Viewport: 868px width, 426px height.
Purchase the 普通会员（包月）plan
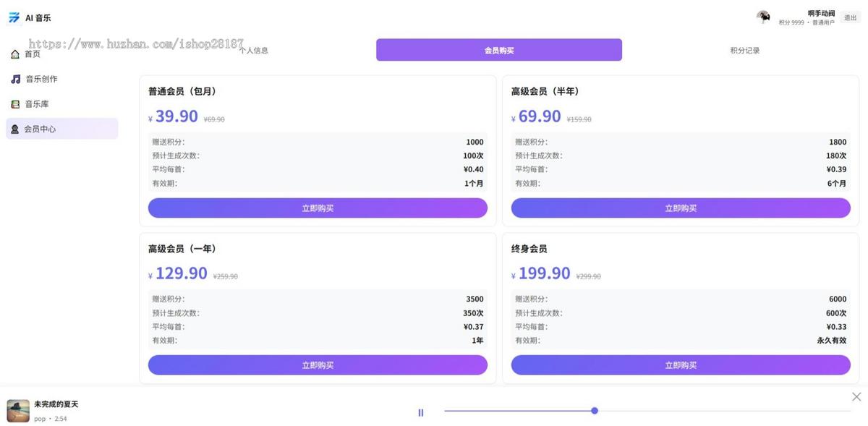[318, 208]
